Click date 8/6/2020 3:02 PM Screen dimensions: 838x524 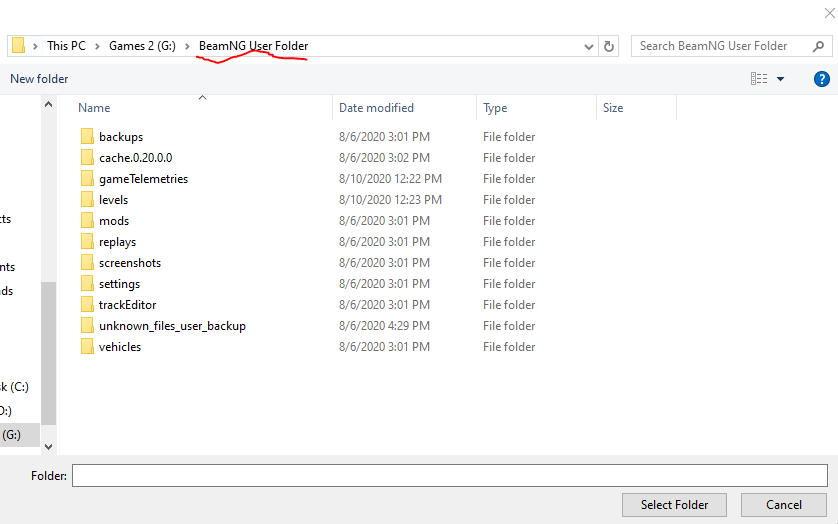384,158
